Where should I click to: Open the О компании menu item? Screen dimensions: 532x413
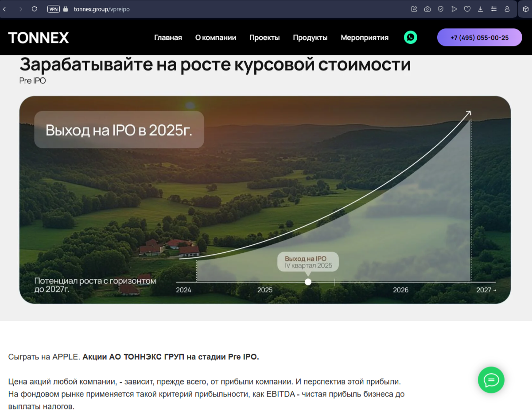pos(216,38)
